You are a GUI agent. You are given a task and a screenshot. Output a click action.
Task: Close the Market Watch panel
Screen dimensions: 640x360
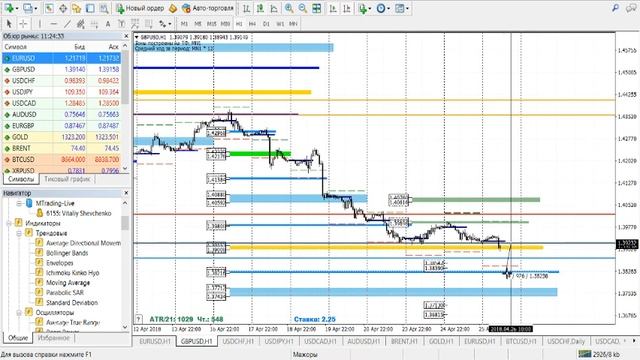click(x=126, y=36)
